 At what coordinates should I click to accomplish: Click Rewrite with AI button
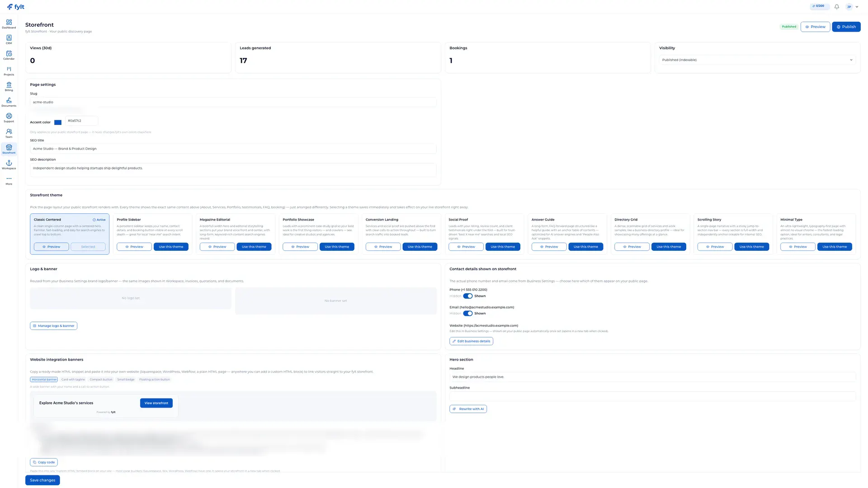tap(468, 409)
